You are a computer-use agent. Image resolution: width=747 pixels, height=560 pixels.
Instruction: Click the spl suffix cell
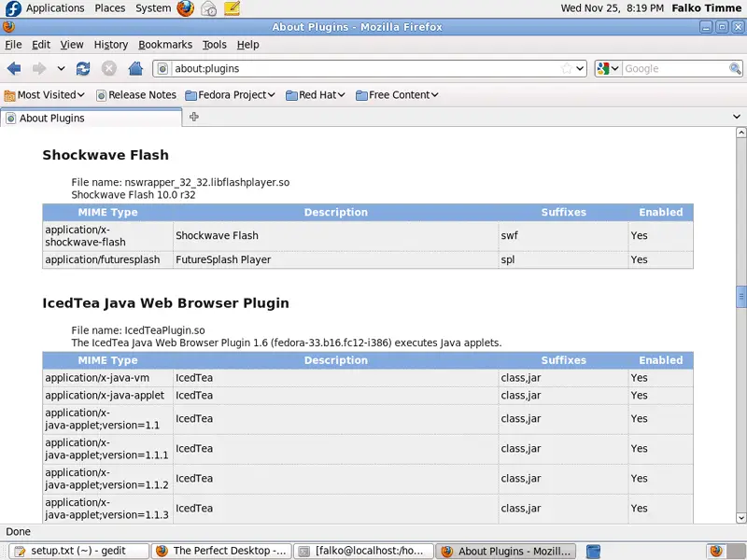tap(564, 259)
